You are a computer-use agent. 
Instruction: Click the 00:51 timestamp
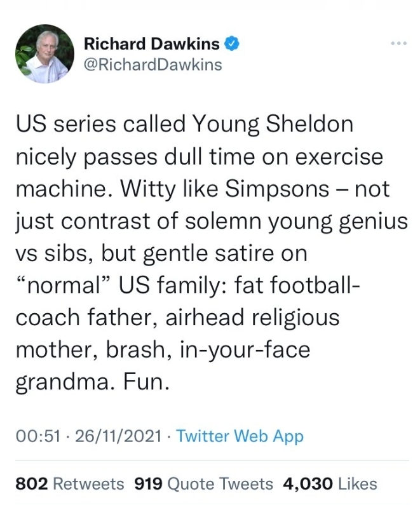38,436
